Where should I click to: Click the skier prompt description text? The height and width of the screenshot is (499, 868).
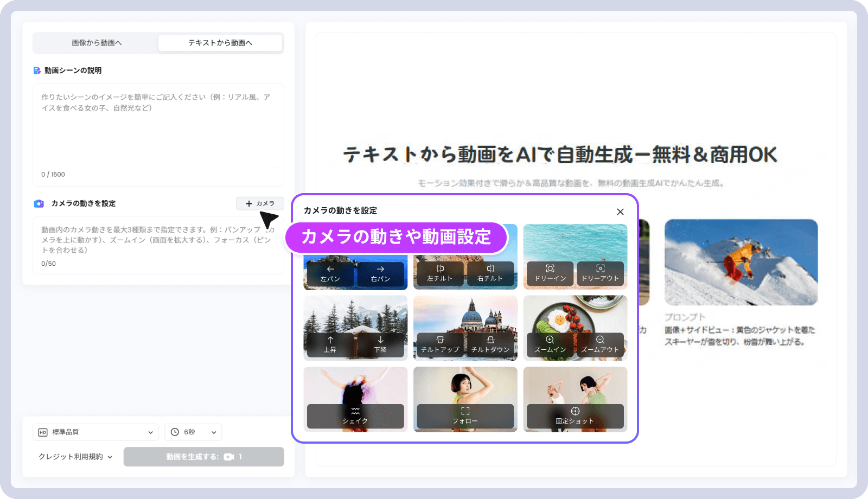click(740, 336)
